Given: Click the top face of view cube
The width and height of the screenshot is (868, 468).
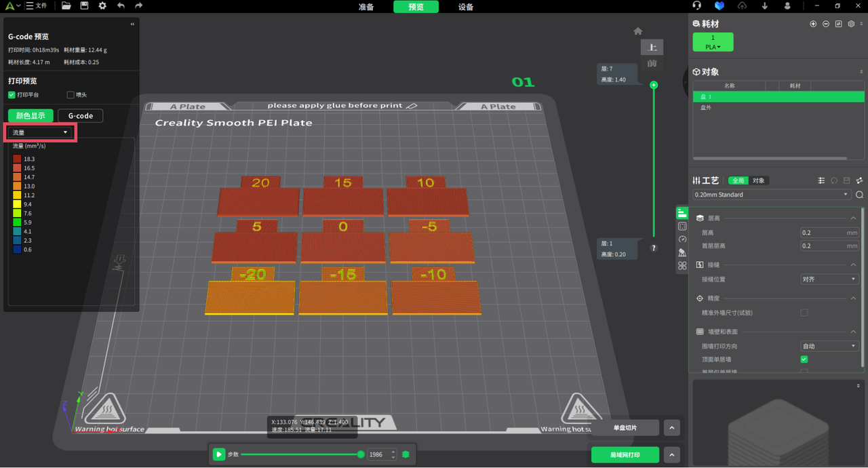Looking at the screenshot, I should click(652, 47).
